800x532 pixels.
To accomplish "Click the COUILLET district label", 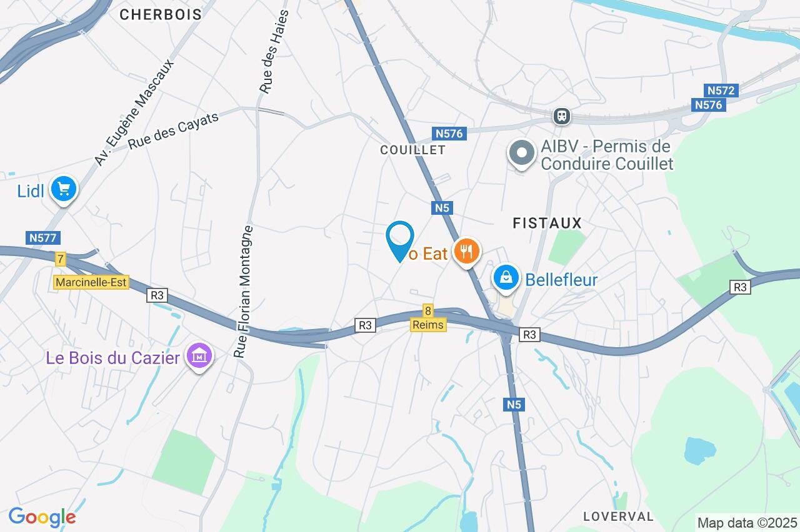I will pyautogui.click(x=413, y=150).
